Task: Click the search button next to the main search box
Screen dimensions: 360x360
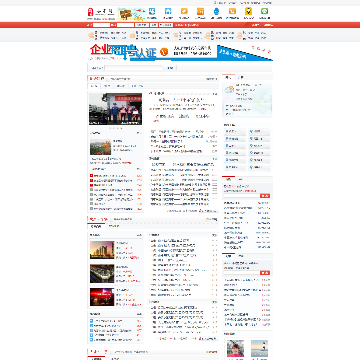Action: point(170,68)
